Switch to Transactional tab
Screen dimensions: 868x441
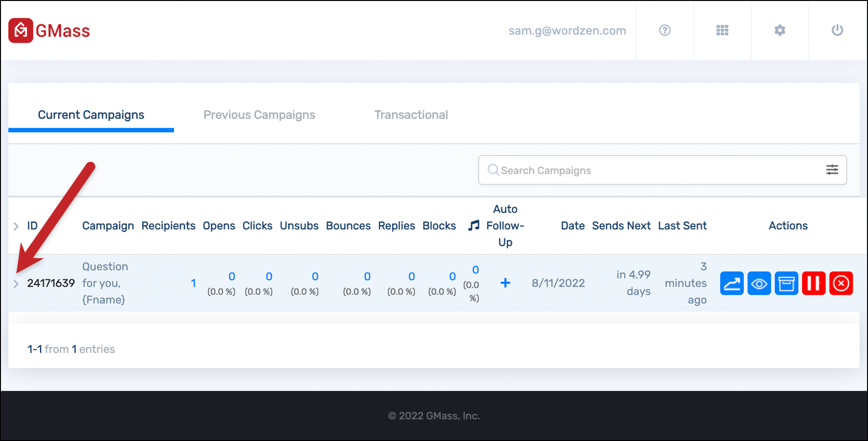point(411,115)
